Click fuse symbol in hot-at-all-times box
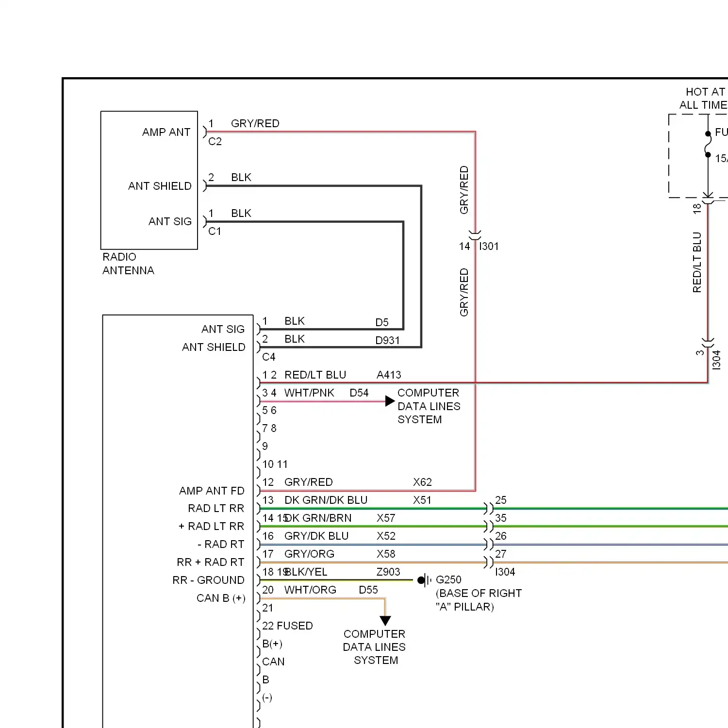 708,145
